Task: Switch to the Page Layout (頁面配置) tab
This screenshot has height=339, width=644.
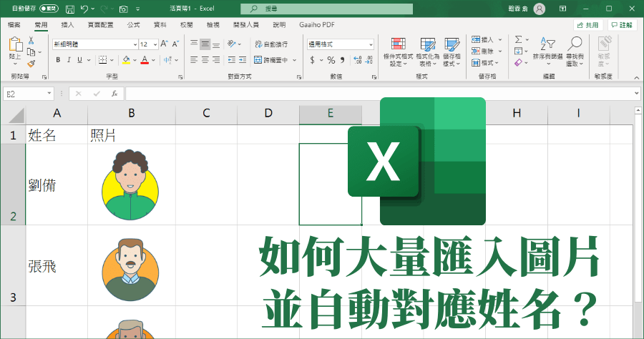Action: coord(100,24)
